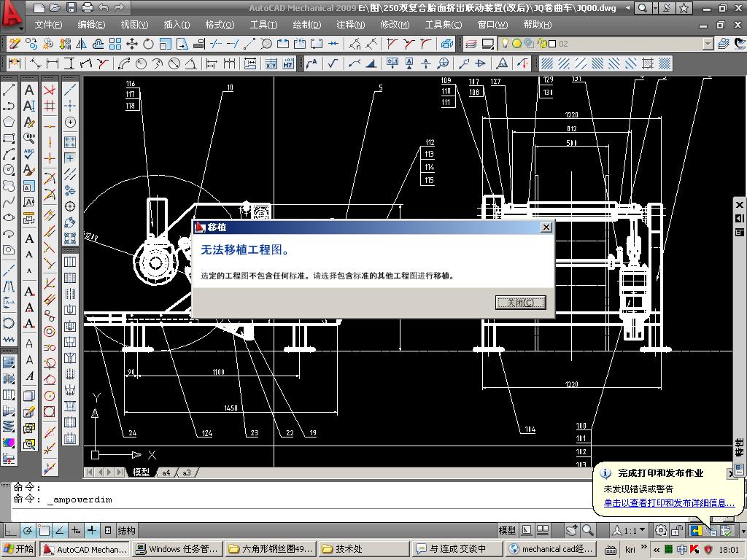This screenshot has width=747, height=560.
Task: Toggle lineweight display plus status button
Action: [x=92, y=530]
